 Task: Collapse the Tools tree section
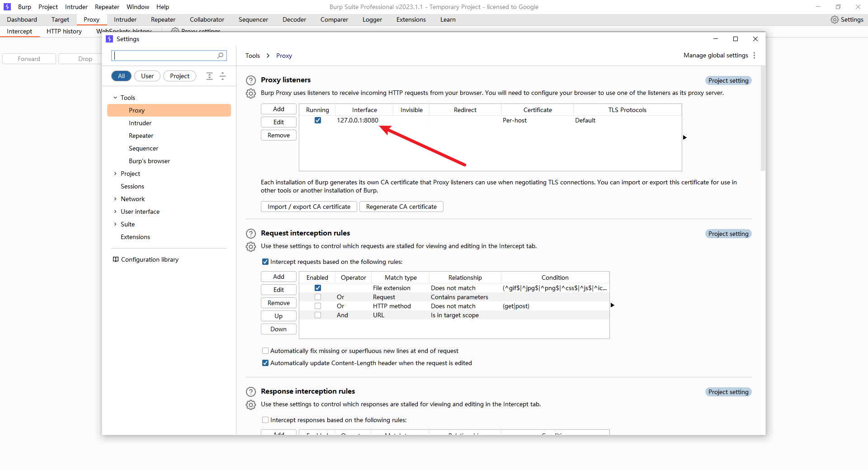[115, 98]
